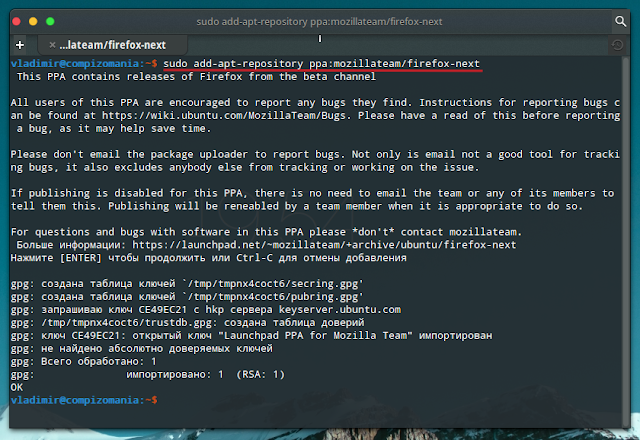640x440 pixels.
Task: Click the 'Всего обработано: 1' line
Action: pyautogui.click(x=84, y=362)
